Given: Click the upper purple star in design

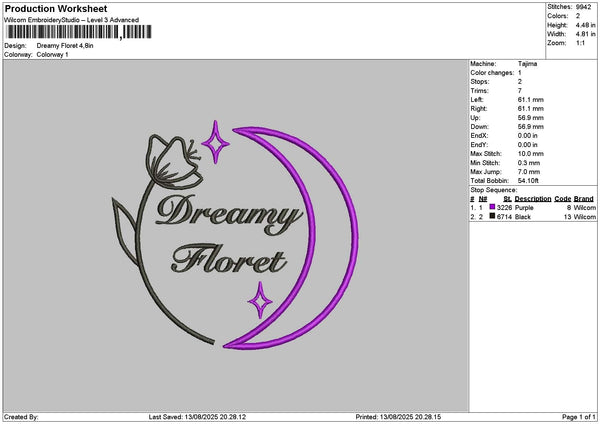Looking at the screenshot, I should pos(214,142).
